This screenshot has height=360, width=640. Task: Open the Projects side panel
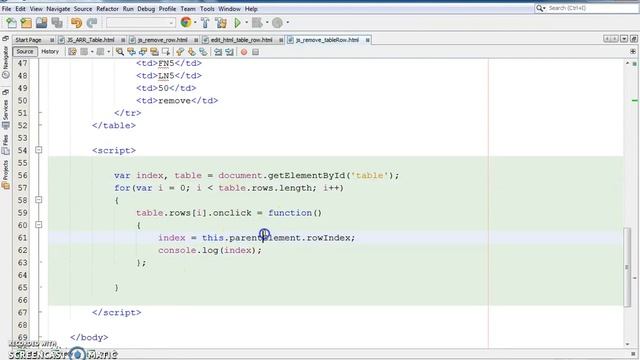[x=5, y=175]
